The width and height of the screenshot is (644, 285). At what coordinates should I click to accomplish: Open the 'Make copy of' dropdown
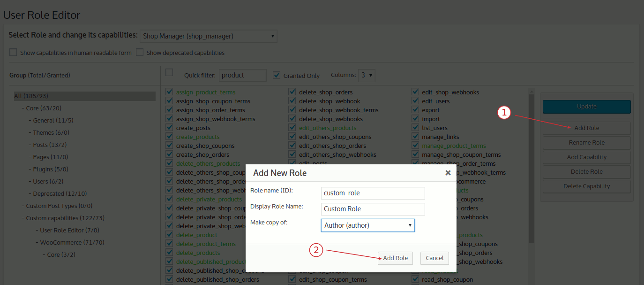coord(367,225)
